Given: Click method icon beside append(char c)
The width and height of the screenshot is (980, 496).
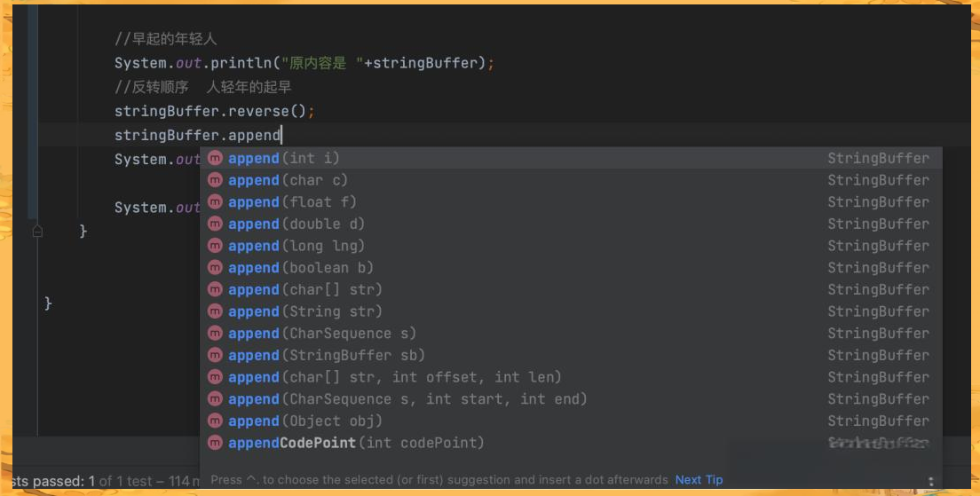Looking at the screenshot, I should pyautogui.click(x=215, y=180).
